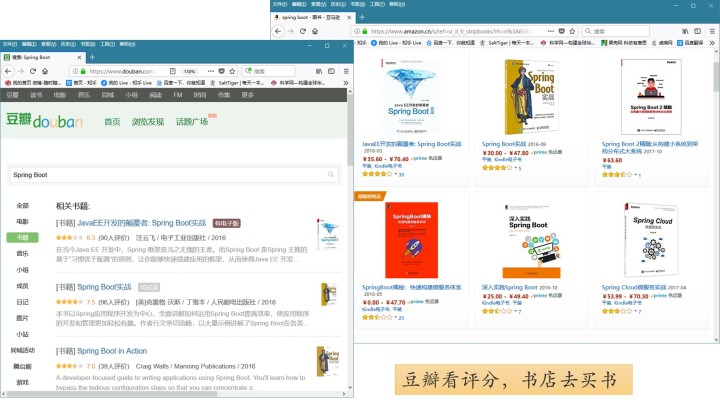Open the 读书 item in Douban top bar
720x403 pixels.
pyautogui.click(x=36, y=95)
